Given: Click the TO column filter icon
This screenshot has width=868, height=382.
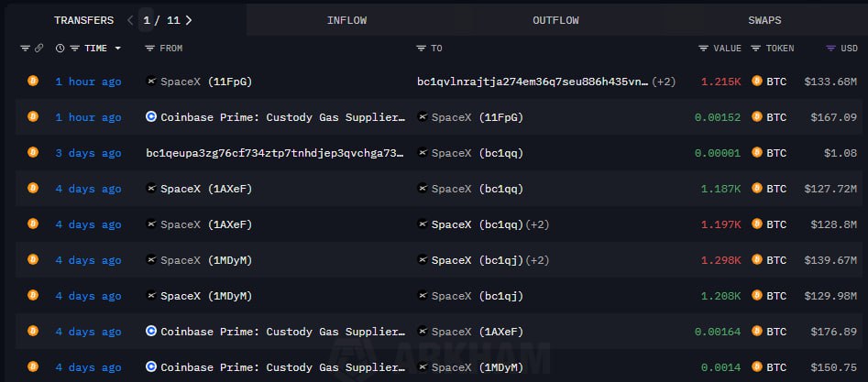Looking at the screenshot, I should click(x=422, y=49).
